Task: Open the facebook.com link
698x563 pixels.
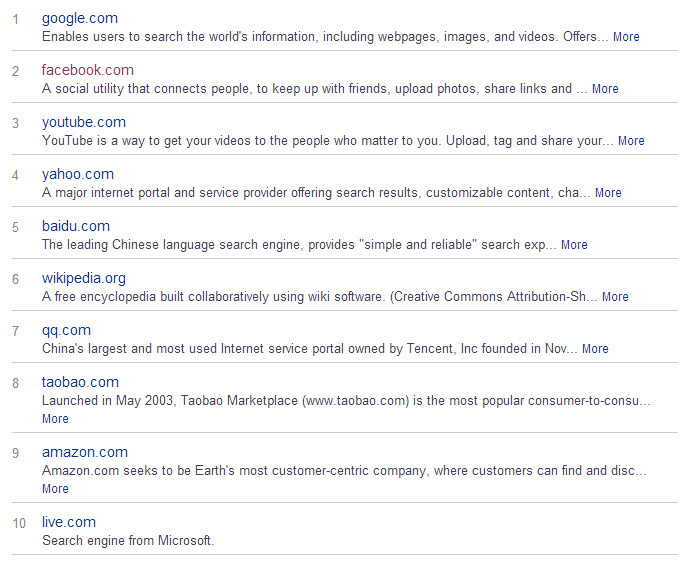Action: tap(88, 70)
